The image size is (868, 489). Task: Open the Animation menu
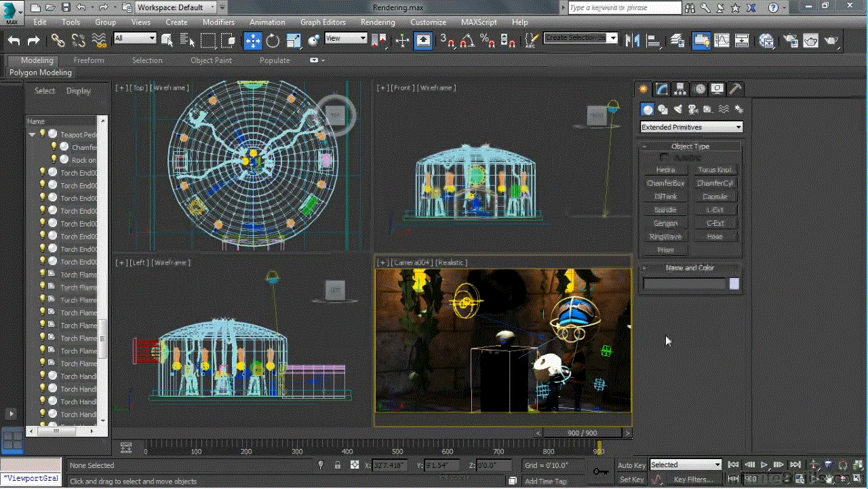[267, 22]
